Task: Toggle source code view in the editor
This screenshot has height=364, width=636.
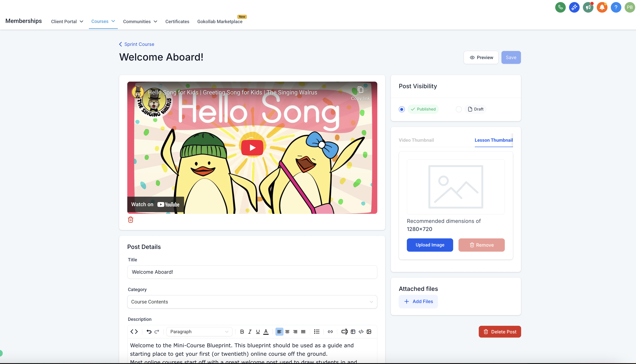Action: coord(134,332)
